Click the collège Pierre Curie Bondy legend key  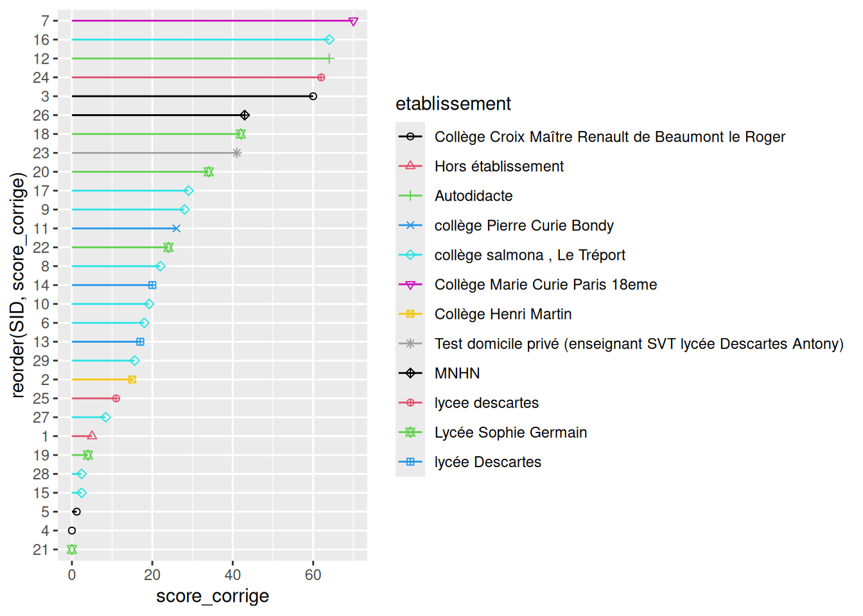410,225
